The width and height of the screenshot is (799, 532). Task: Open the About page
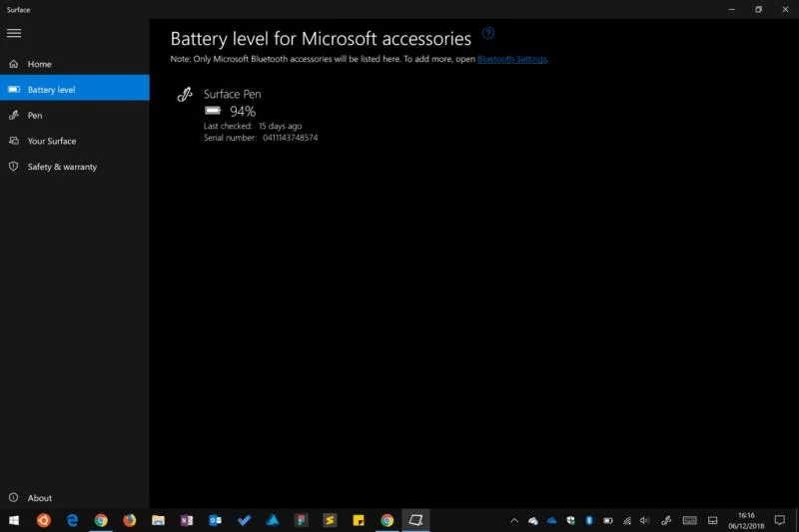pos(75,498)
